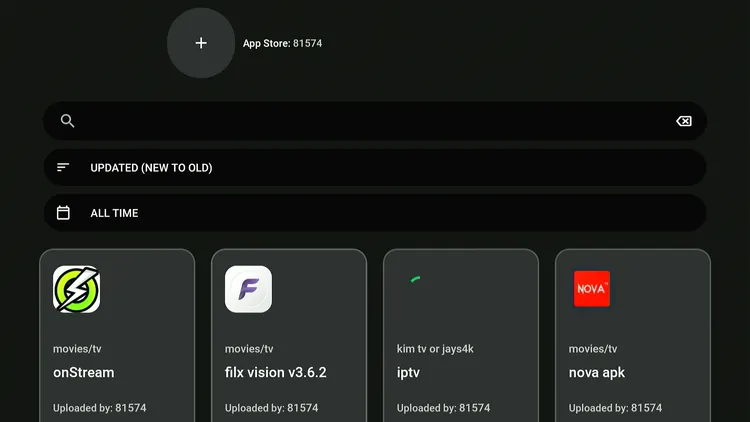The image size is (750, 422).
Task: Focus the search input field
Action: [x=375, y=121]
